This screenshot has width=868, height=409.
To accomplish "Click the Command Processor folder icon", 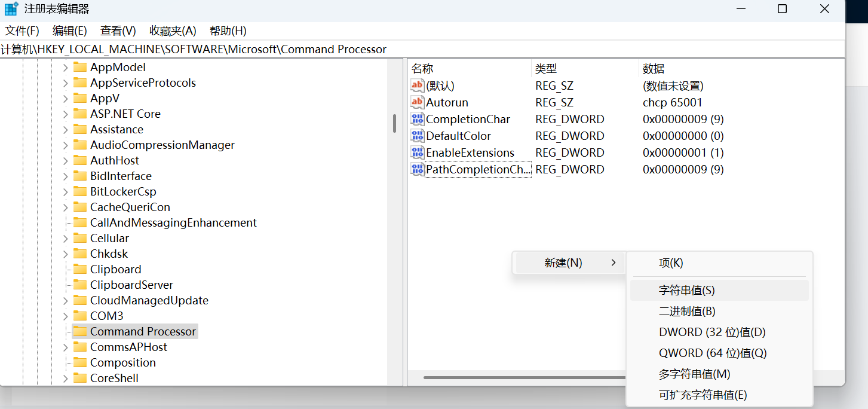I will click(80, 331).
